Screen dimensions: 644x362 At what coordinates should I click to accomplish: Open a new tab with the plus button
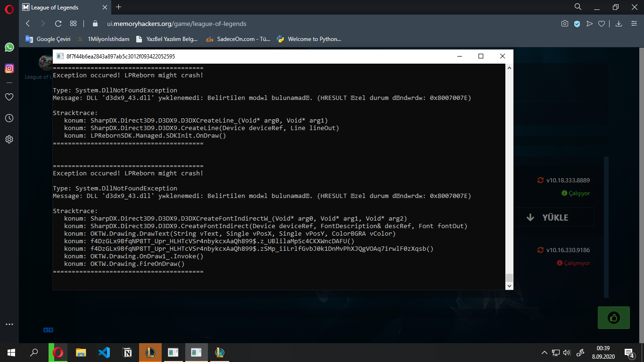[118, 7]
